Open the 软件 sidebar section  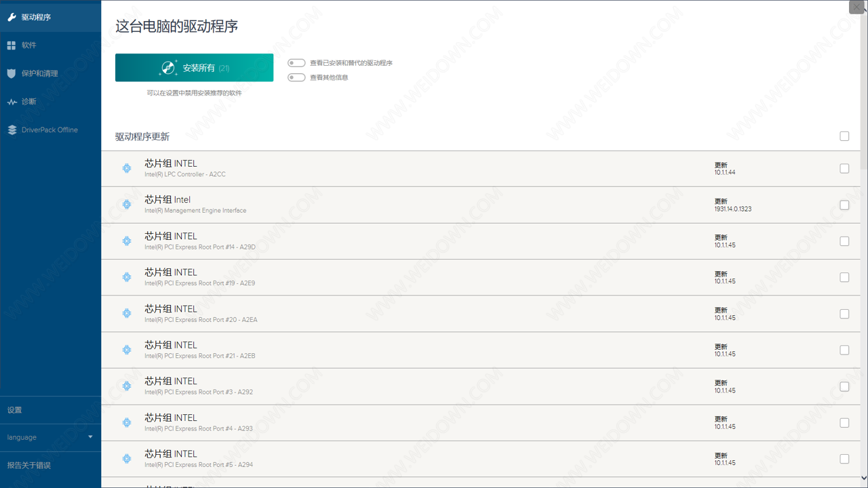50,45
